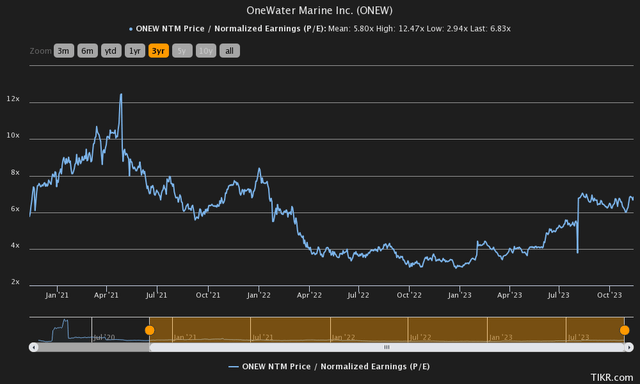Click the Jan '22 marker in navigator
The height and width of the screenshot is (384, 640).
[343, 337]
